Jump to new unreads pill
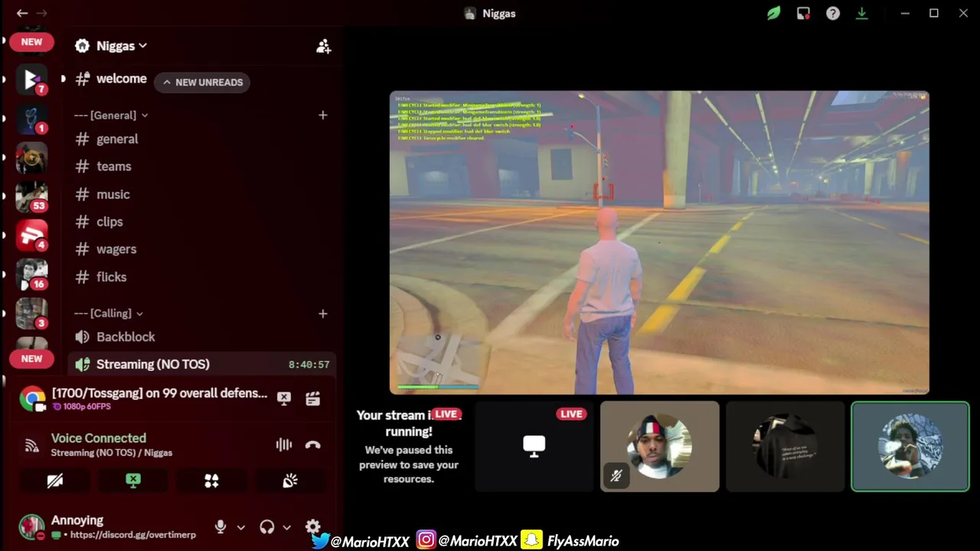 [202, 82]
